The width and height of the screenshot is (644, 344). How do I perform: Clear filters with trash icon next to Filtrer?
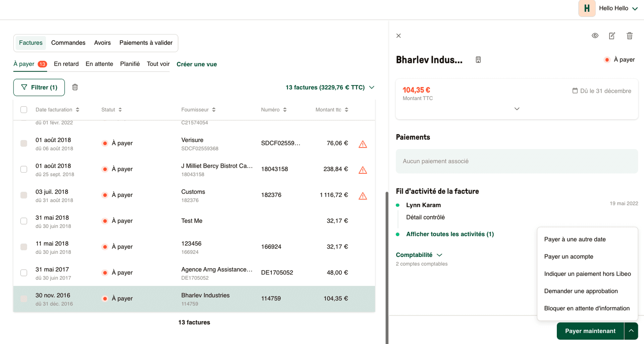(75, 87)
